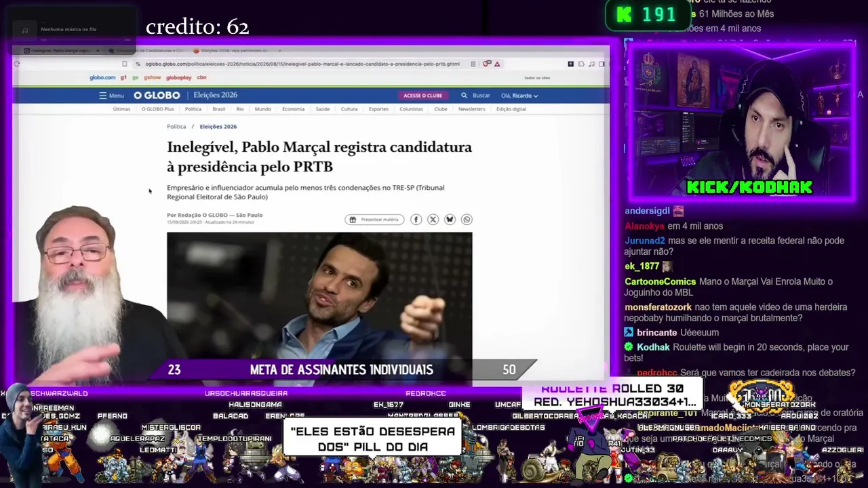Click the green verified badge beside Kodhak

point(629,347)
